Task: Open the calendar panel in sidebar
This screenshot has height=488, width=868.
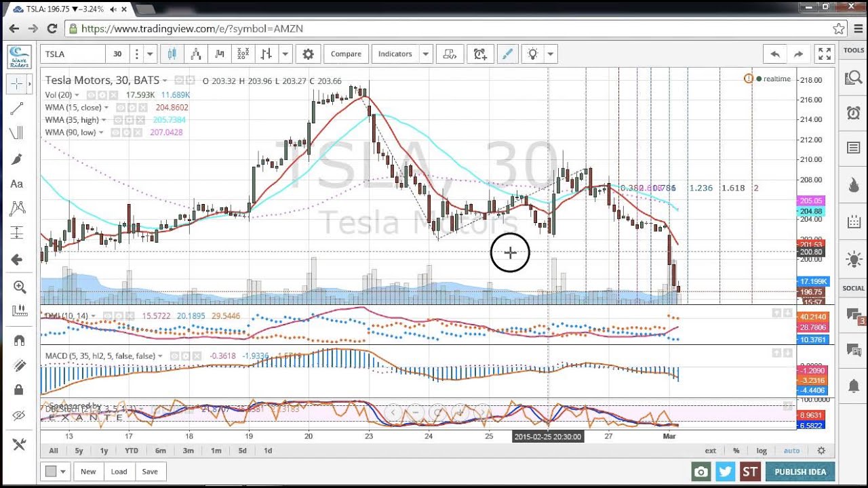Action: pos(854,222)
